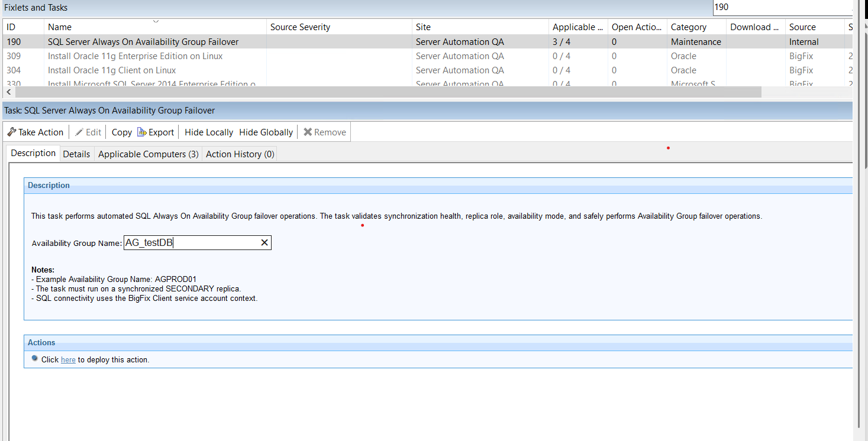The height and width of the screenshot is (441, 868).
Task: Select row Install Oracle 11g Enterprise Edition on Linux
Action: coord(427,56)
